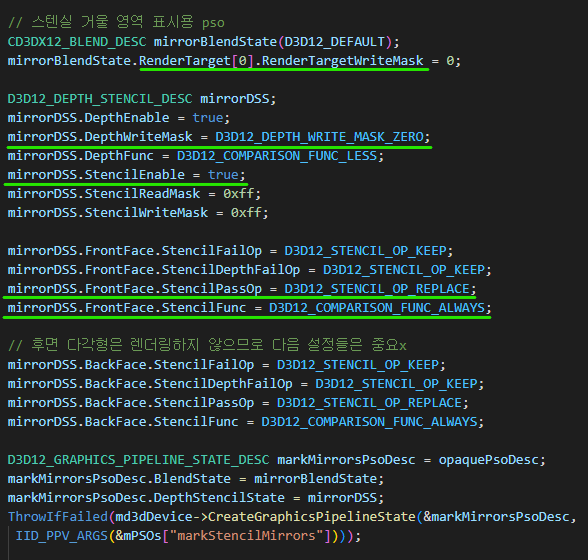Click D3D12_DEFAULT argument
Screen dimensions: 588x560
[334, 42]
